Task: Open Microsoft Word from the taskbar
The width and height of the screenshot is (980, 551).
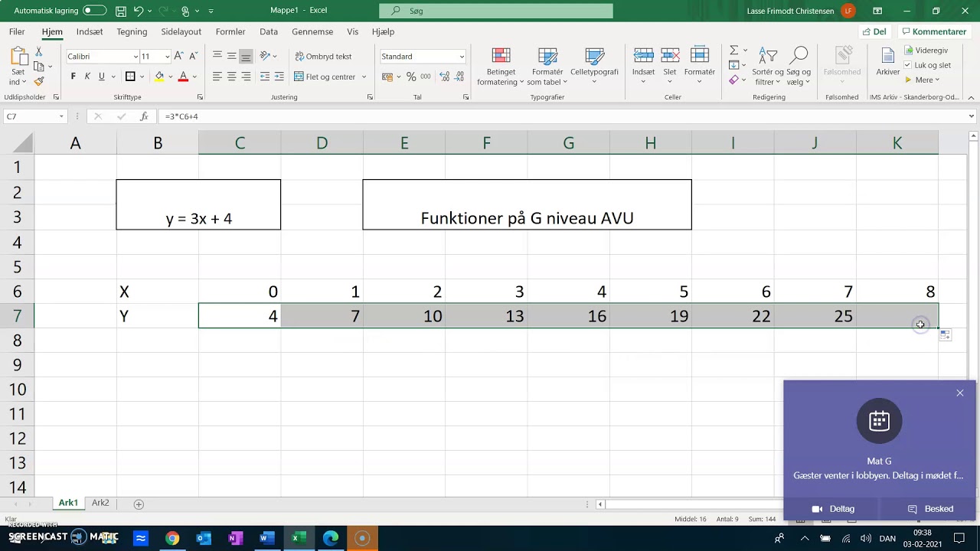Action: pyautogui.click(x=266, y=539)
